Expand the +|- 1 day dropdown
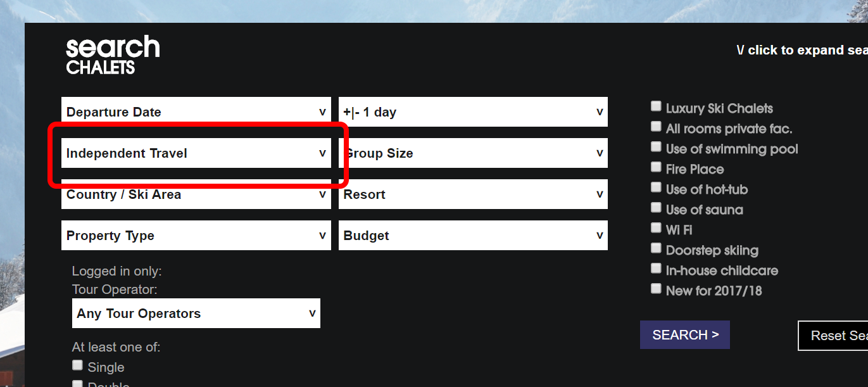The image size is (868, 387). point(472,112)
